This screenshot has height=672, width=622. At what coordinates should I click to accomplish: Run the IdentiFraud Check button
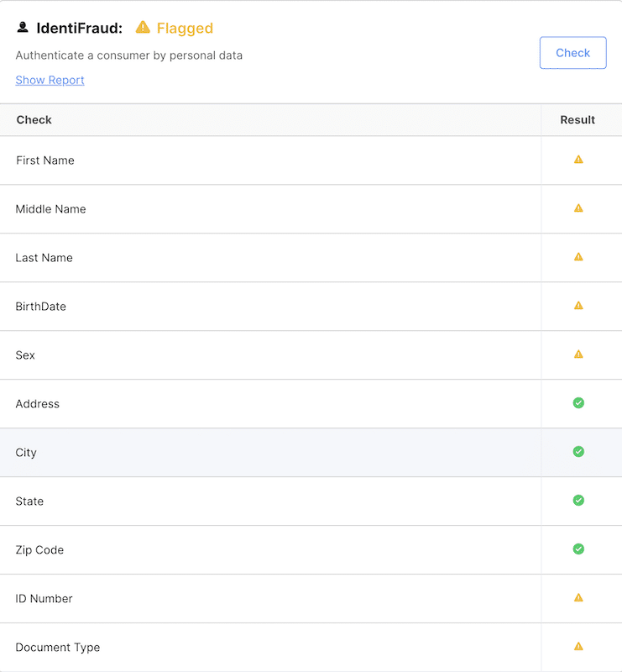click(x=572, y=53)
